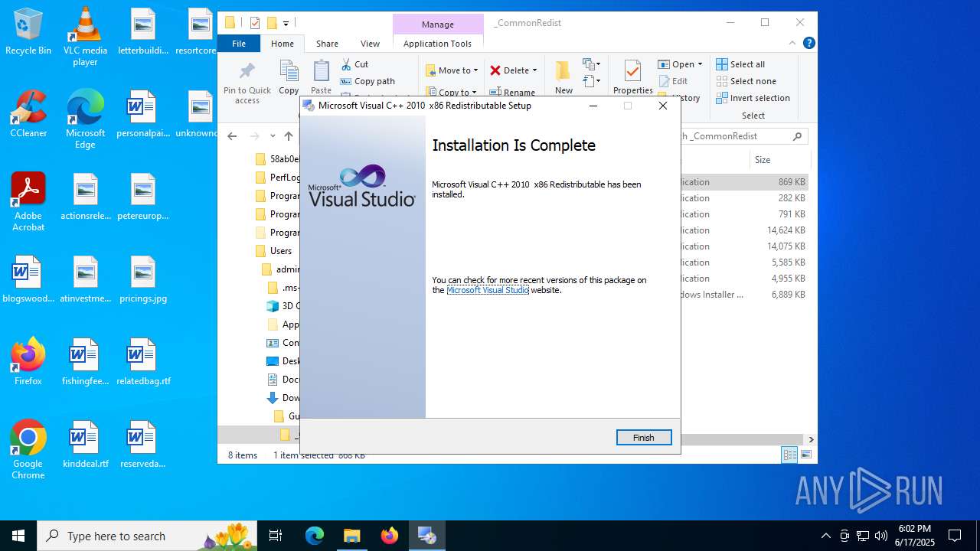Viewport: 980px width, 551px height.
Task: Open the Windows Start menu
Action: tap(18, 536)
